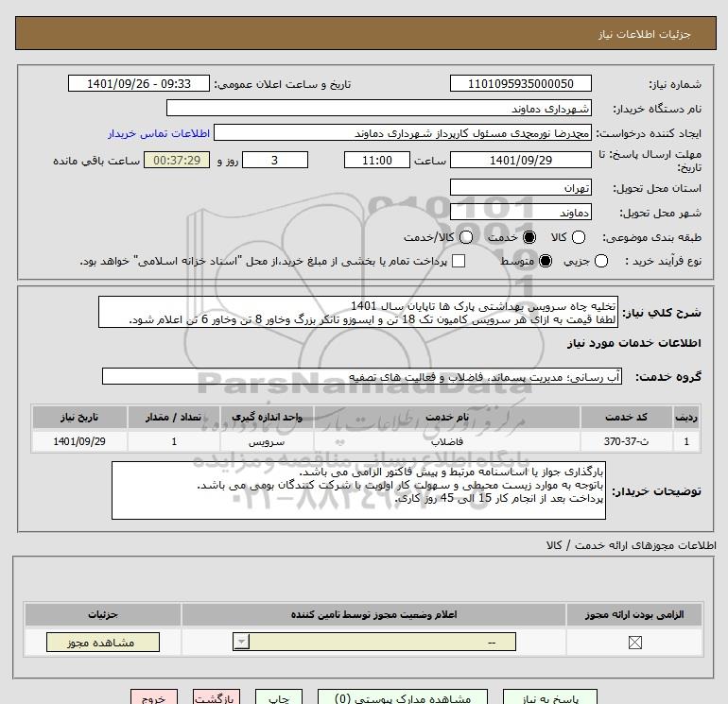Click the buyer organization field شهرداری دماوند

click(379, 109)
